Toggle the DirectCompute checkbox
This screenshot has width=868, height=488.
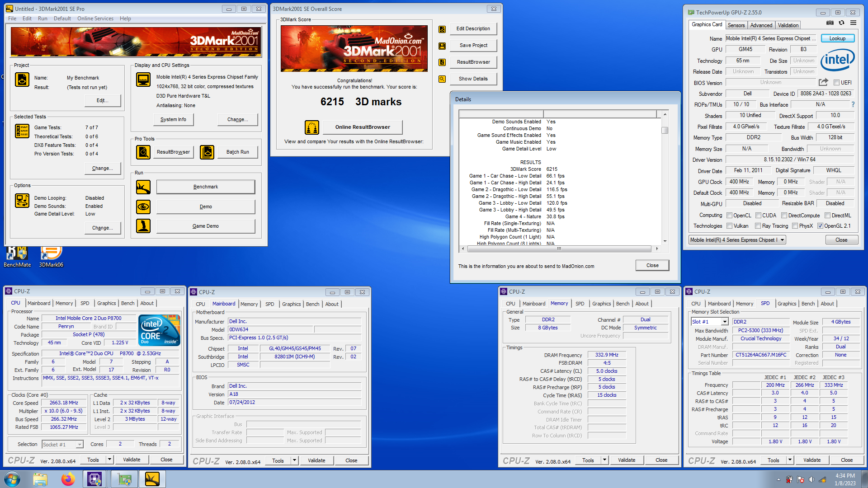click(x=784, y=216)
